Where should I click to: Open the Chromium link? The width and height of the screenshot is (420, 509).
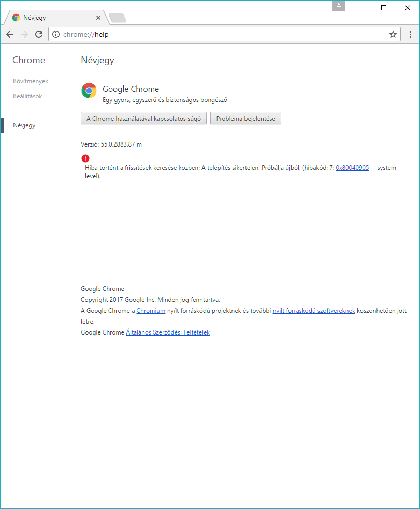[151, 311]
